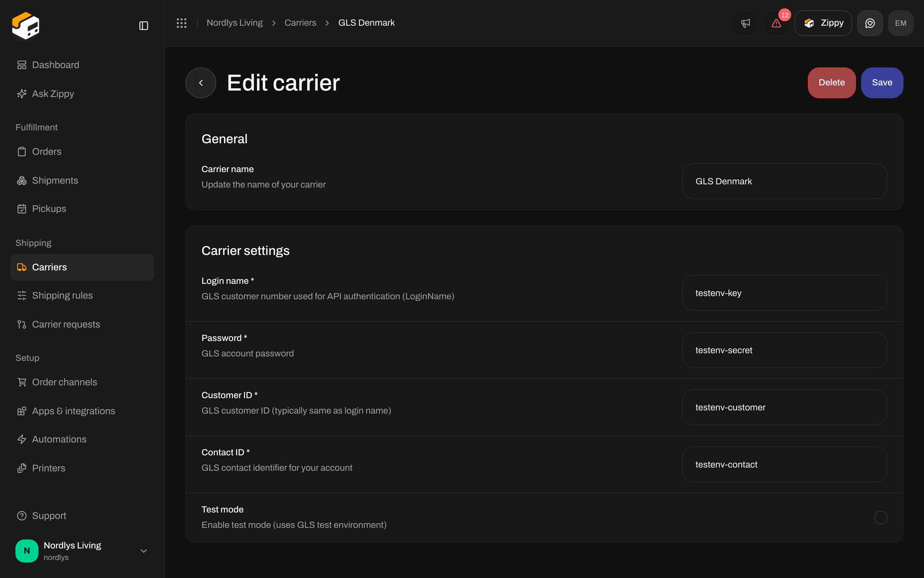This screenshot has width=924, height=578.
Task: Click the Delete button
Action: 832,83
